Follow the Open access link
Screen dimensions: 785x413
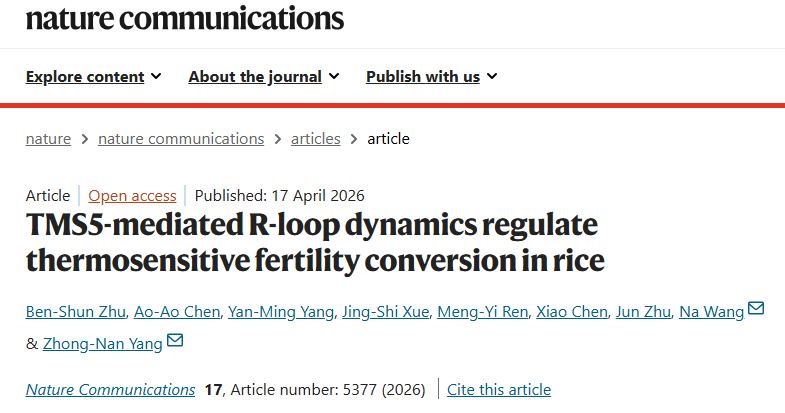coord(132,196)
